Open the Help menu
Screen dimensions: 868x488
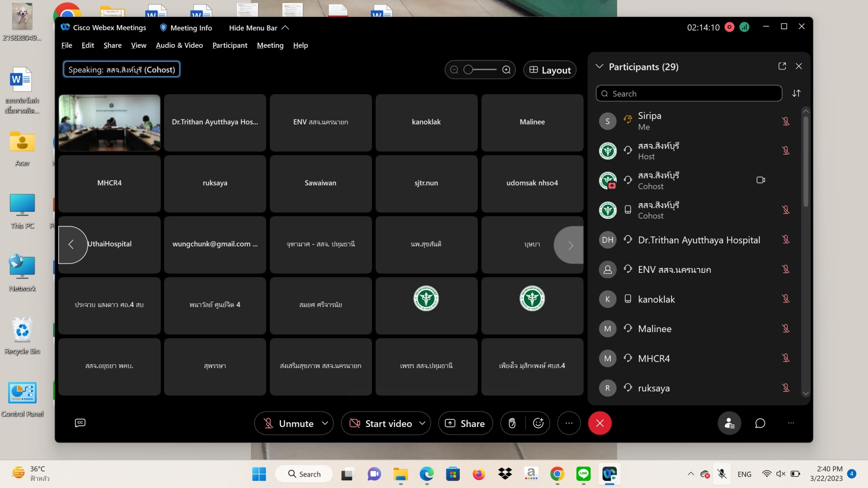pos(300,45)
